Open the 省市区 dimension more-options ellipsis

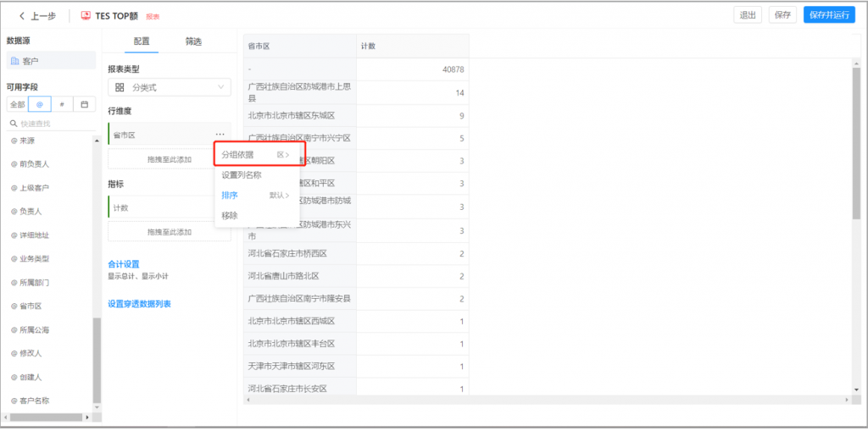(x=220, y=135)
